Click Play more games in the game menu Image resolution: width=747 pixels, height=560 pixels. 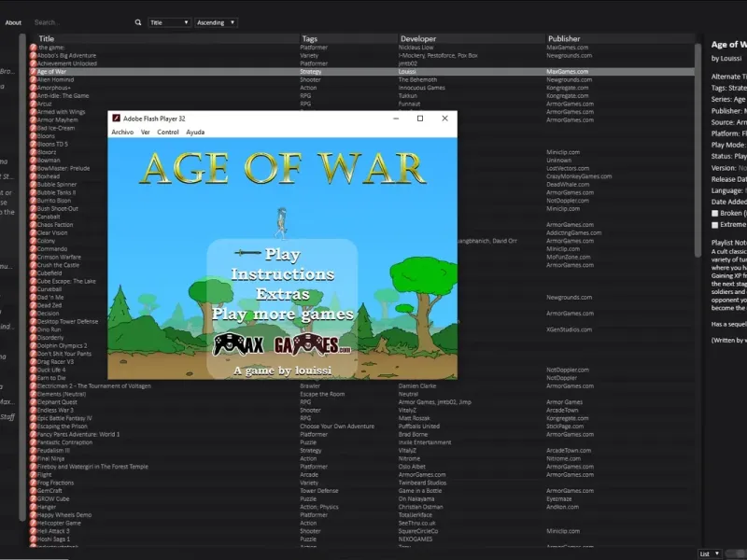coord(283,315)
